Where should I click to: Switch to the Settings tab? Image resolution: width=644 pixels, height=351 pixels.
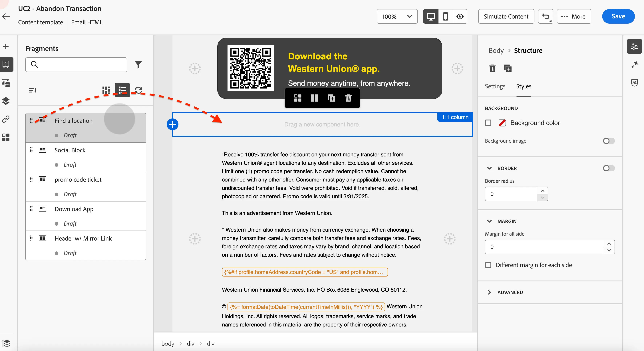(495, 86)
